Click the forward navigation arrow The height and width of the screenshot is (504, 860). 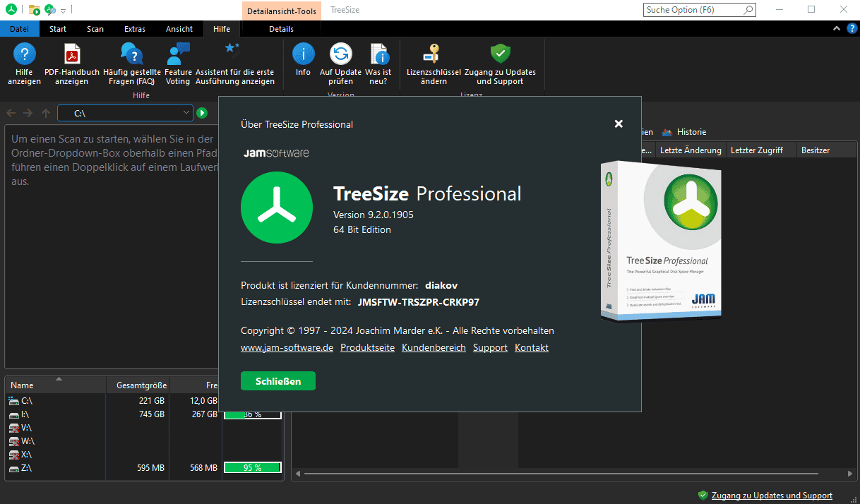point(28,113)
